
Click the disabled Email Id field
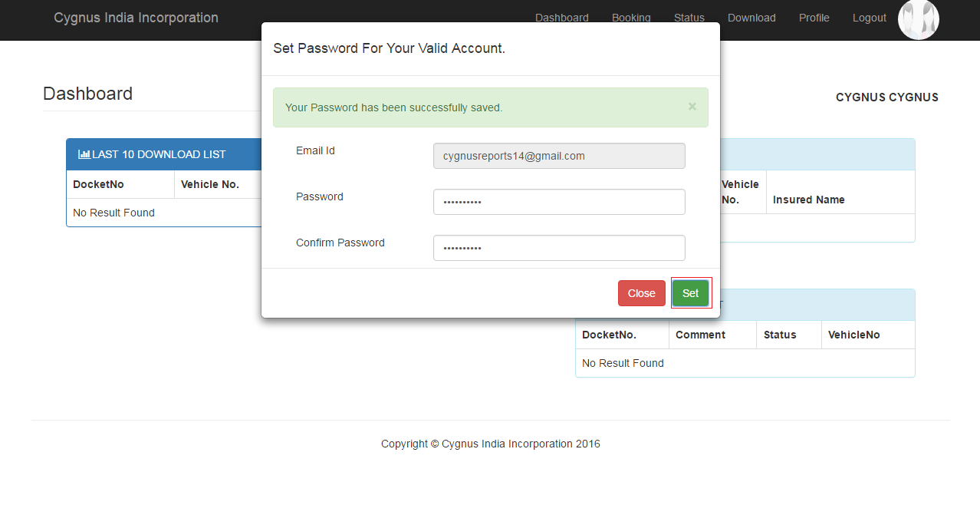(559, 156)
